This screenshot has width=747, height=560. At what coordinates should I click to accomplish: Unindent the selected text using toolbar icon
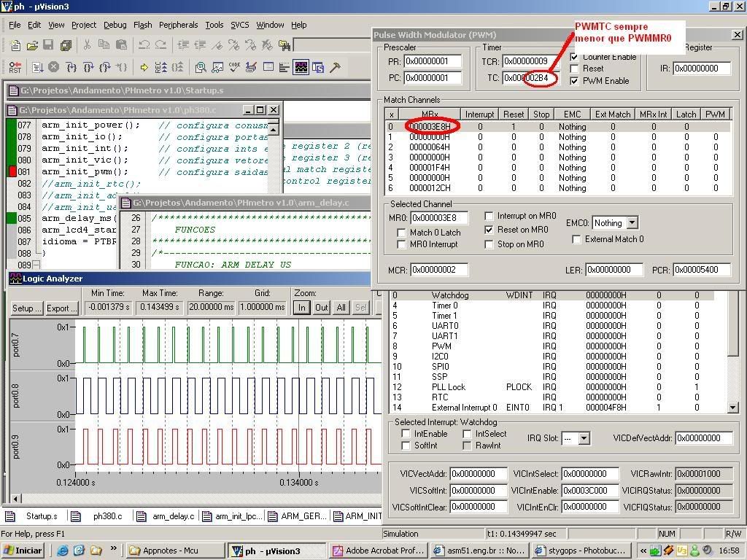[x=200, y=44]
